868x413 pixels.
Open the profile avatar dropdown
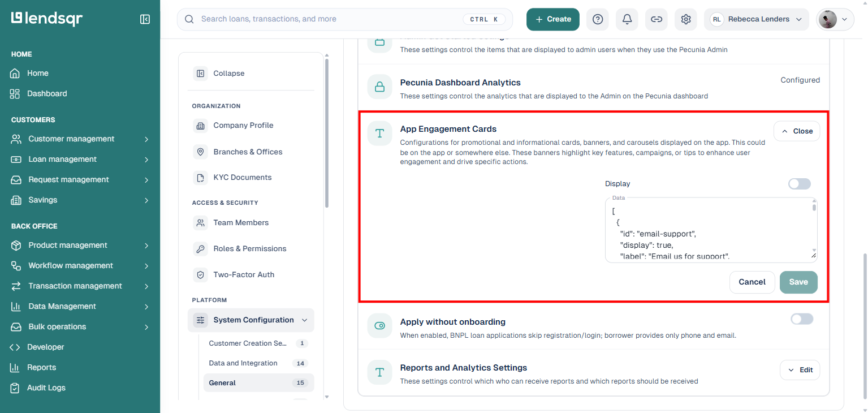click(835, 19)
